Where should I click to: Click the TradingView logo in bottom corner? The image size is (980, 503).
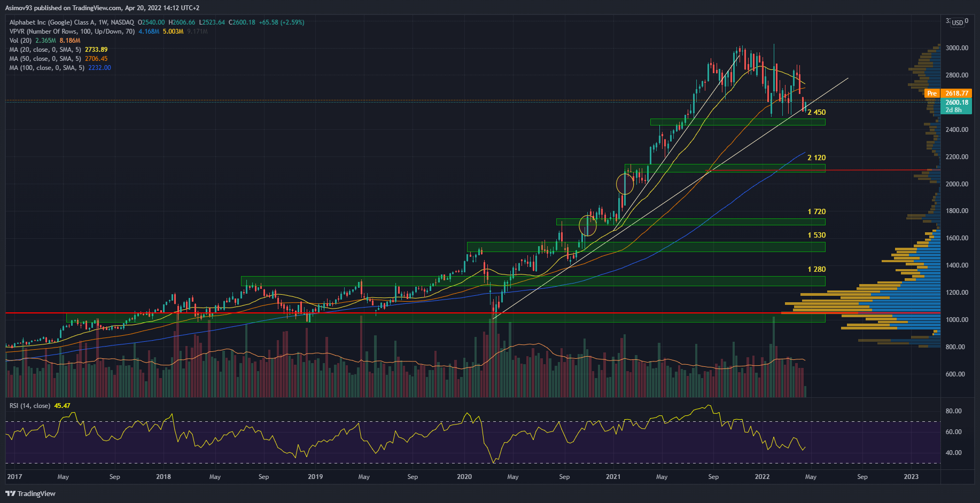coord(30,493)
